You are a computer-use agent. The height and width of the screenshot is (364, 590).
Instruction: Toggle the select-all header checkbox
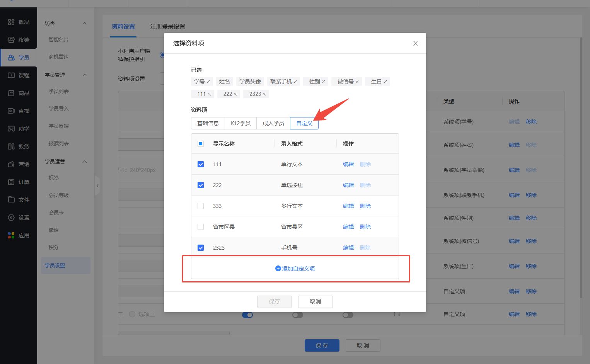coord(201,144)
